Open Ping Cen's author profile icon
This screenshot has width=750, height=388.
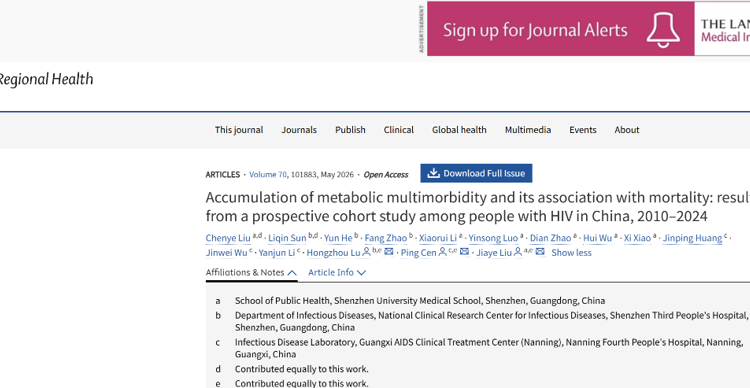coord(443,252)
